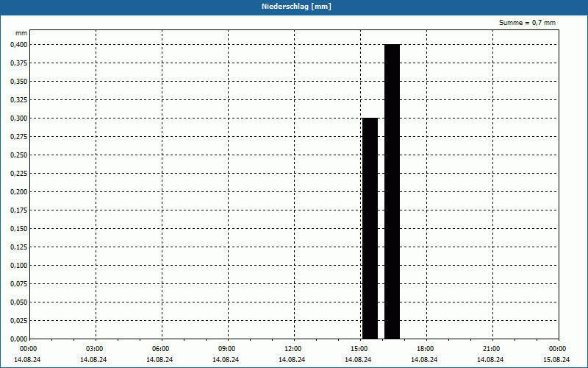
Task: Click the 0,400 mm precipitation bar
Action: pos(392,191)
